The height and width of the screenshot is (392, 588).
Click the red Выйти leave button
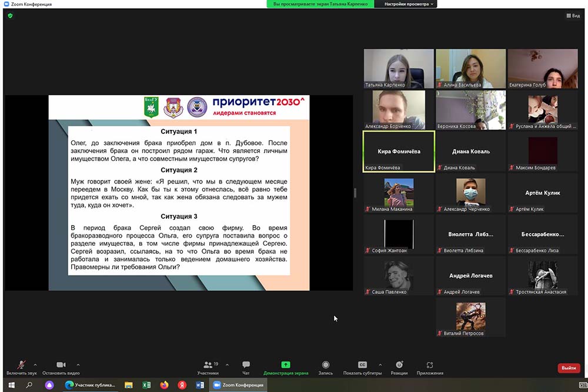coord(569,368)
